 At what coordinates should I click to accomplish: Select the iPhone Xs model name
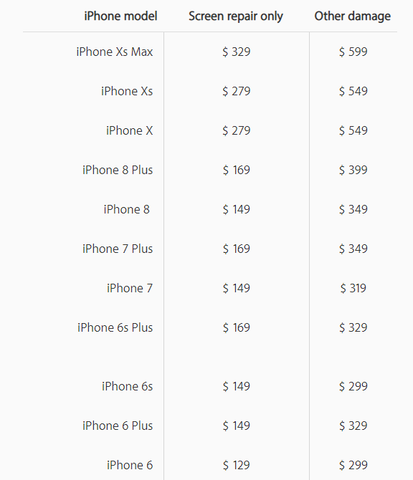coord(127,91)
